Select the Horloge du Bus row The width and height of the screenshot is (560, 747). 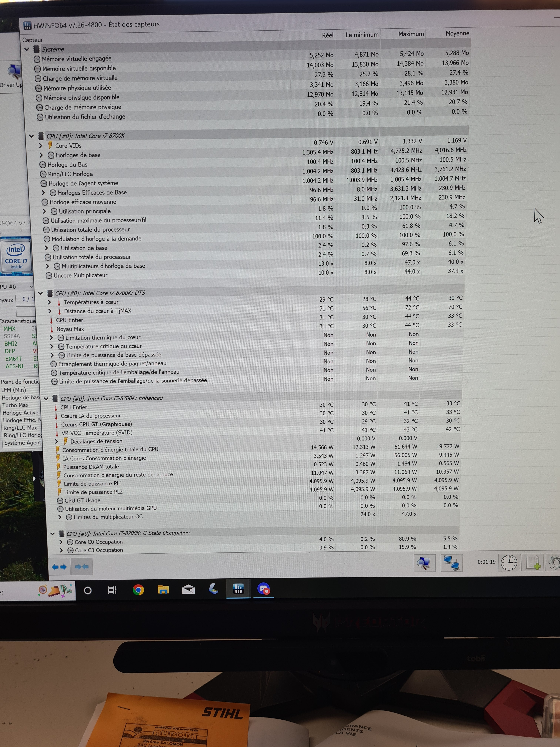coord(67,165)
